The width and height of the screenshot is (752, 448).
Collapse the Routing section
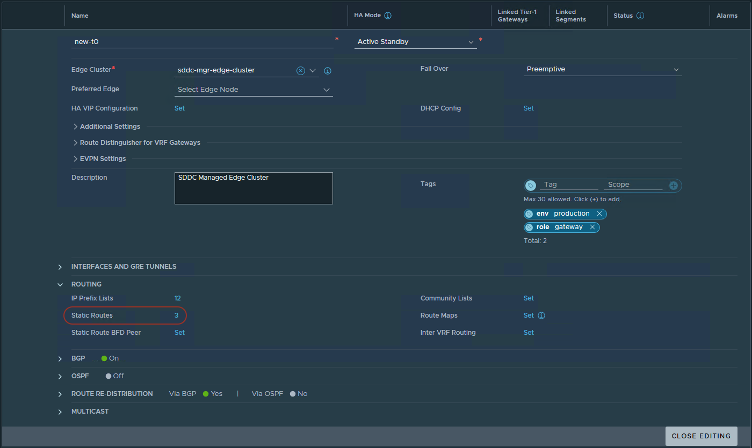click(x=61, y=284)
